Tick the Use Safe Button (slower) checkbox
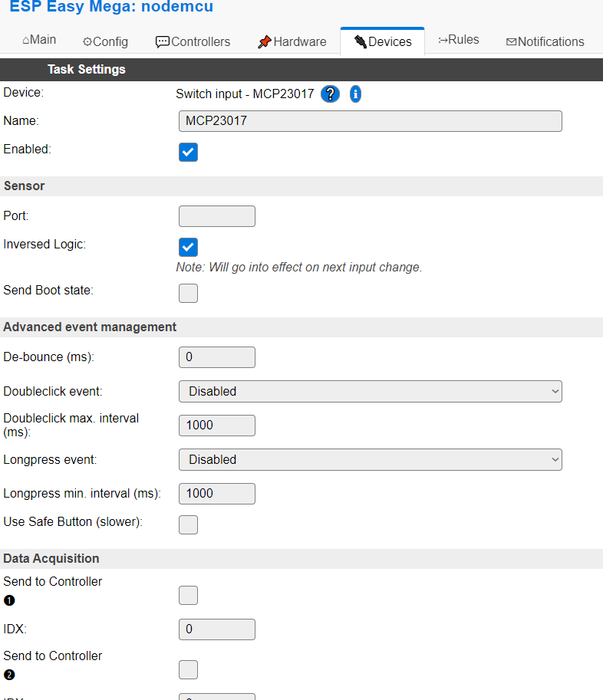 click(x=189, y=524)
